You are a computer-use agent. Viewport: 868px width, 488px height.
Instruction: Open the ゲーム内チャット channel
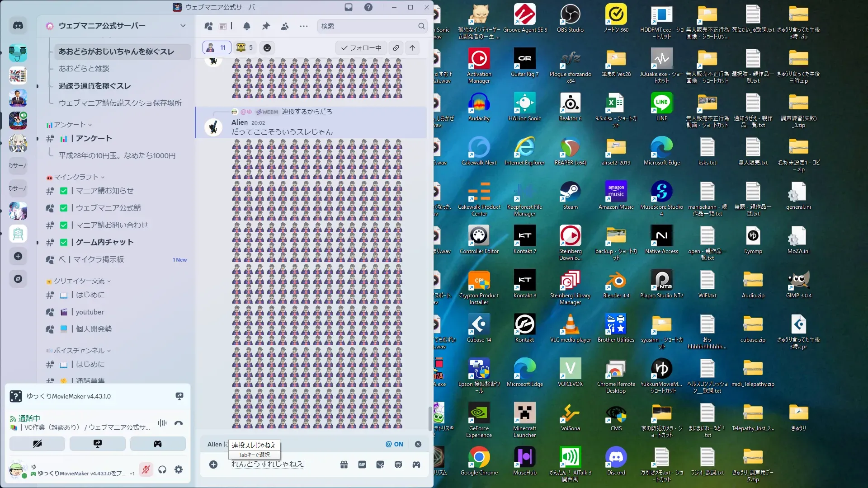pos(104,242)
